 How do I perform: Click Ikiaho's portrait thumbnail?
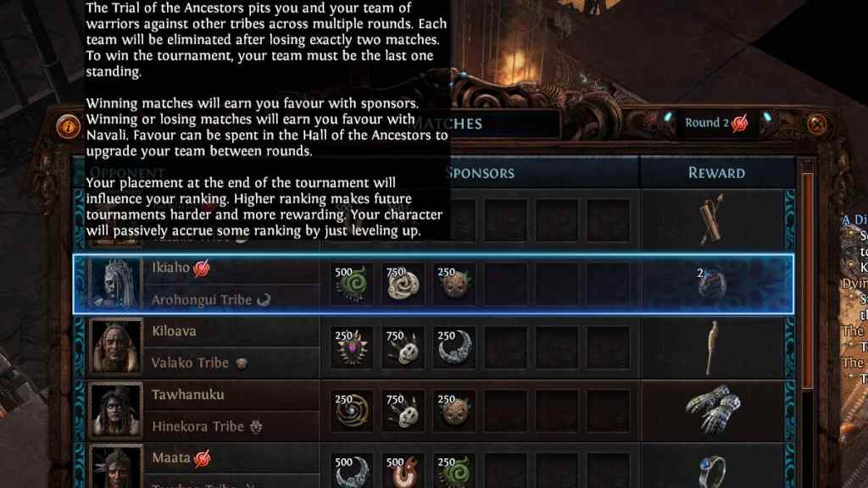point(115,283)
